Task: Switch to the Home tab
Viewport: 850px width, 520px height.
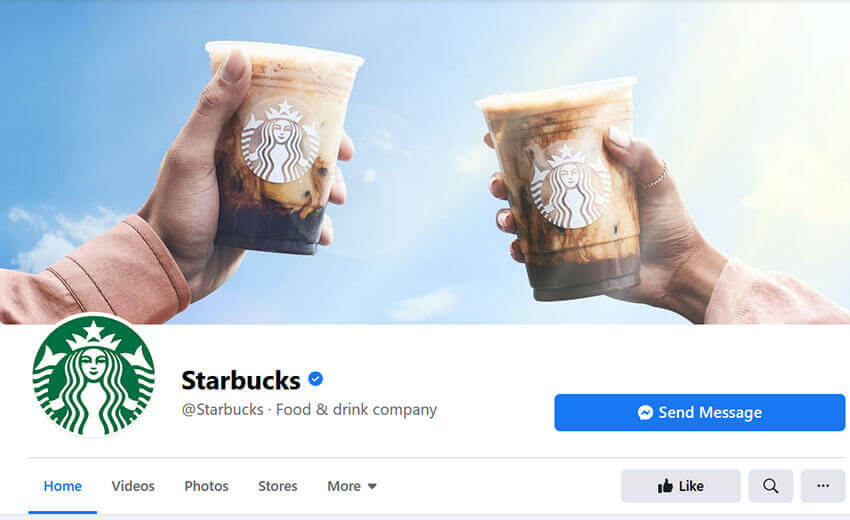Action: tap(62, 486)
